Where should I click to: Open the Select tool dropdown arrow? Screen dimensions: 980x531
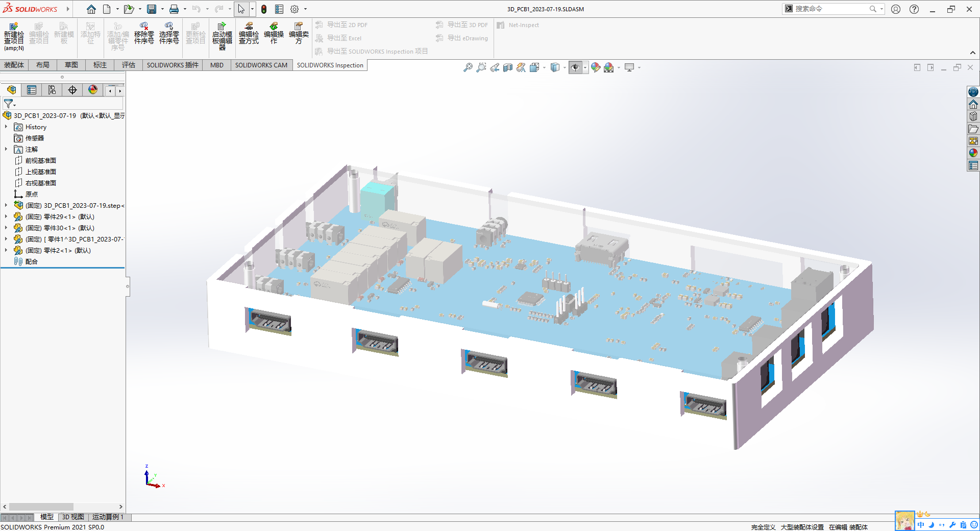(x=252, y=9)
